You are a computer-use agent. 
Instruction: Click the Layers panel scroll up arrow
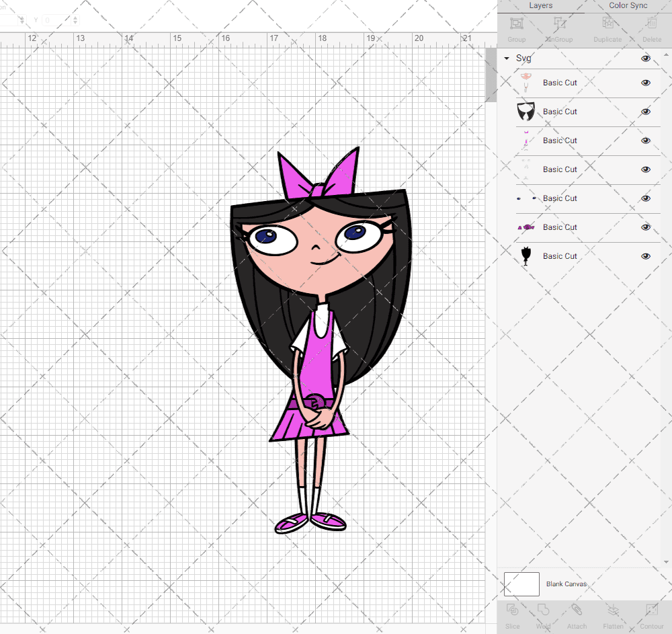coord(665,55)
